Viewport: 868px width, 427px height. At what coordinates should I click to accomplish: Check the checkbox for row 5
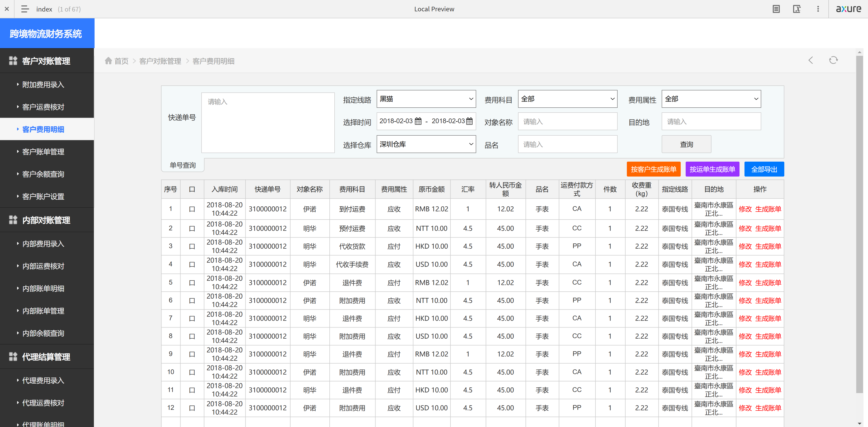[x=192, y=283]
